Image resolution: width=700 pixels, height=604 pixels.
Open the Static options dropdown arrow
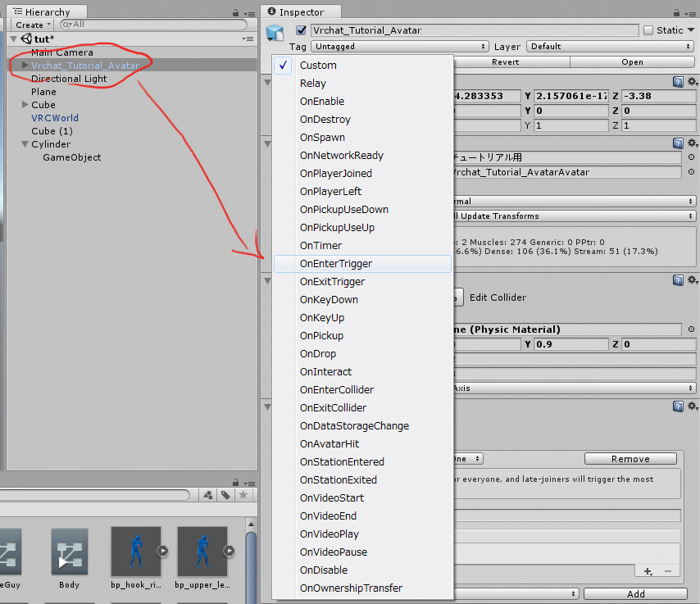pos(691,30)
